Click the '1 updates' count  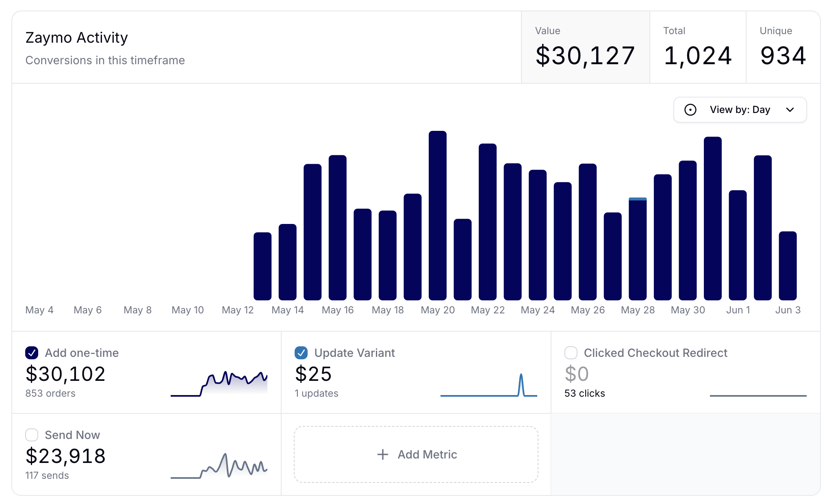(317, 393)
